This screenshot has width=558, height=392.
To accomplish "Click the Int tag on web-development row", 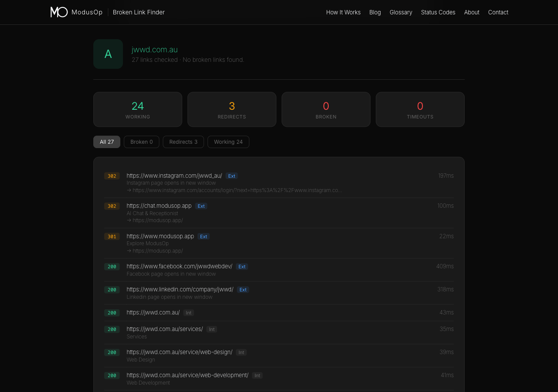I will (x=257, y=375).
